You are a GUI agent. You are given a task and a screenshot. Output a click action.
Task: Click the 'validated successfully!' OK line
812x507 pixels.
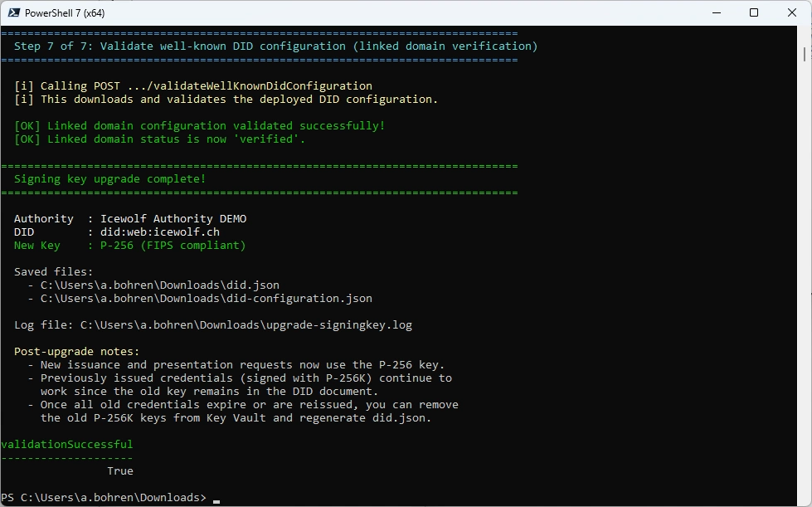[x=199, y=125]
